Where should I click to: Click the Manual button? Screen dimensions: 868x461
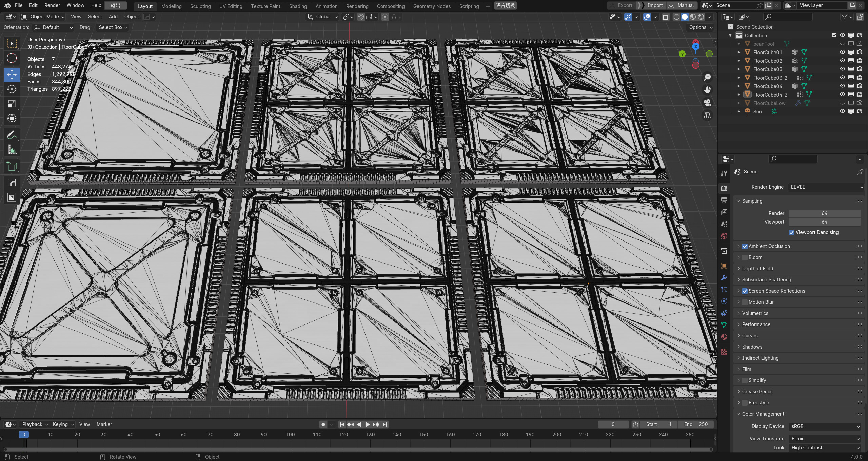pos(682,5)
